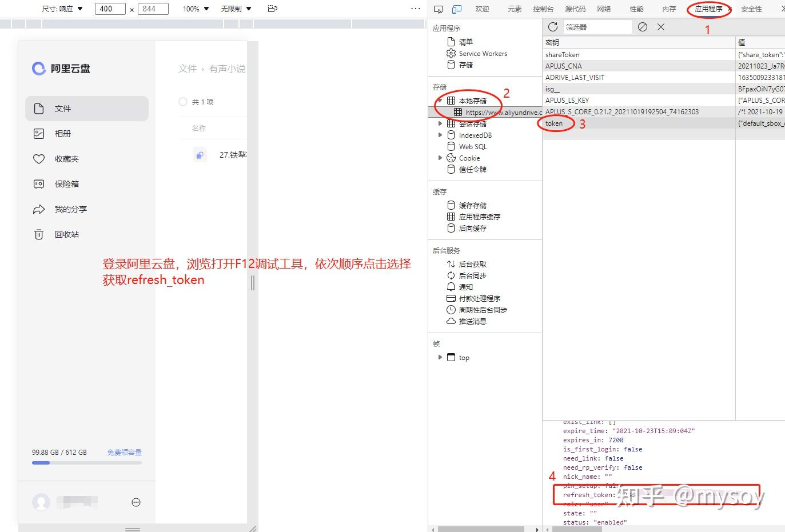This screenshot has height=532, width=785.
Task: Switch to the 应用程序 tab
Action: 708,9
